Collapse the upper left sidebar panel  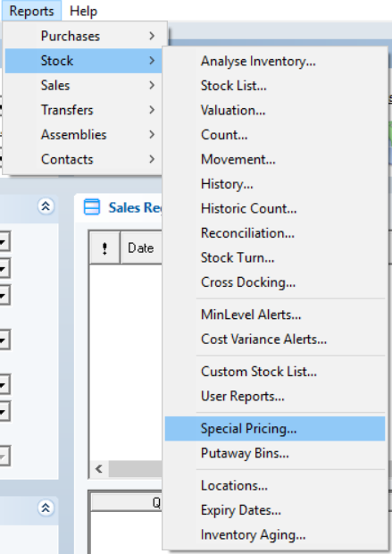click(46, 206)
